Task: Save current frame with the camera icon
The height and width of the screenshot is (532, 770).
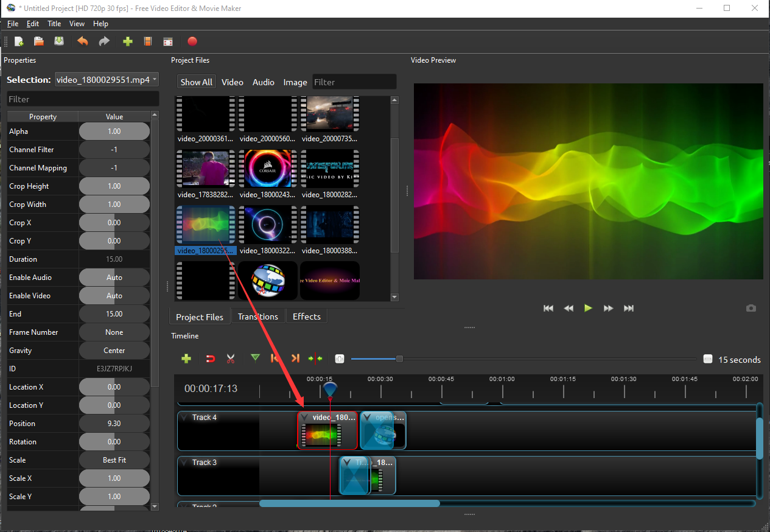Action: coord(751,309)
